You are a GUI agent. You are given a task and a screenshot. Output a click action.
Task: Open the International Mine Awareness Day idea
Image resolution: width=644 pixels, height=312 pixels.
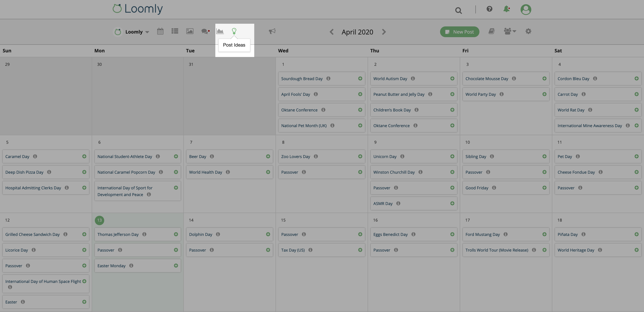598,126
